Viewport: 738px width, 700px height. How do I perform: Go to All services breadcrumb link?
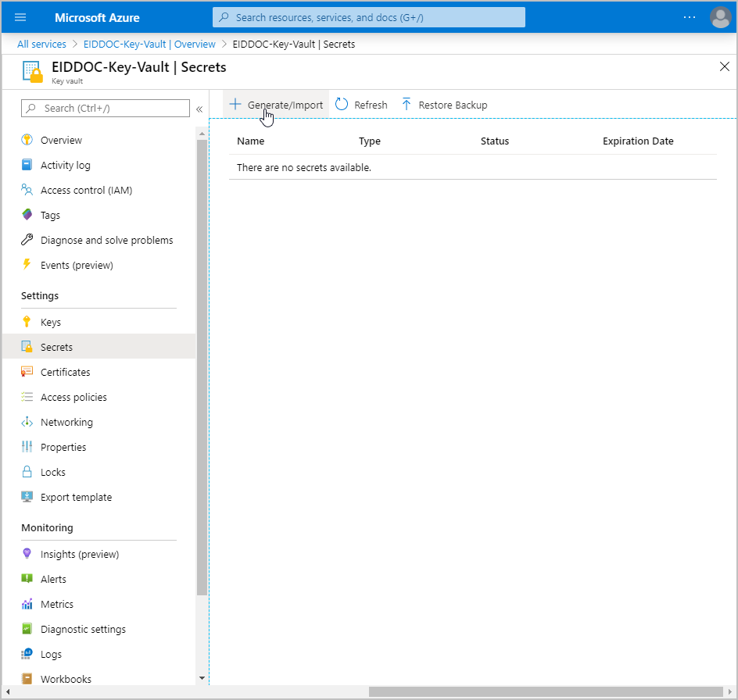point(41,45)
